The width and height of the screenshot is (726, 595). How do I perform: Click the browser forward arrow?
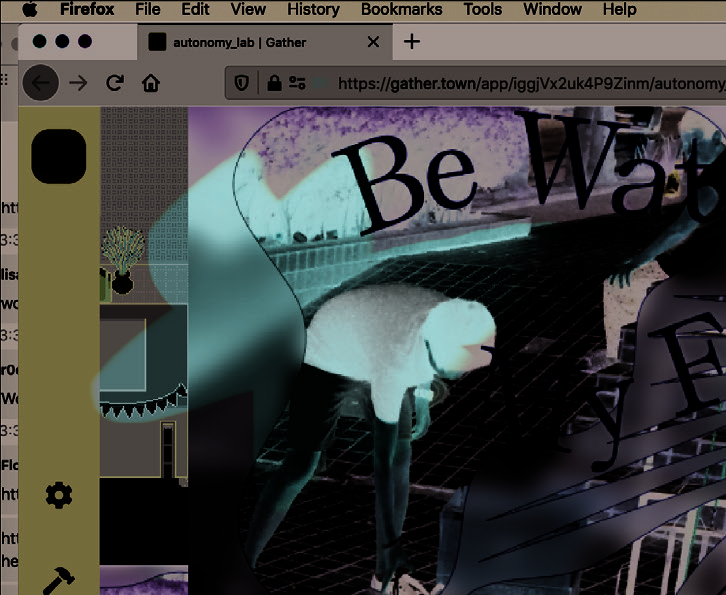(x=78, y=83)
